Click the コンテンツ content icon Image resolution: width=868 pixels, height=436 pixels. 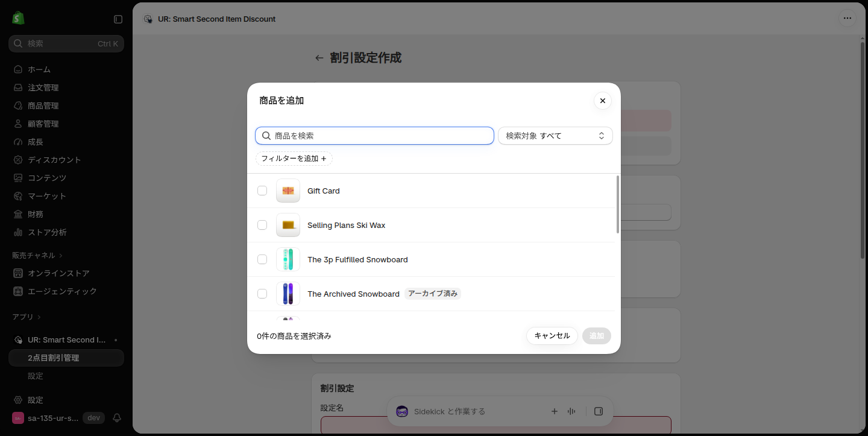18,178
